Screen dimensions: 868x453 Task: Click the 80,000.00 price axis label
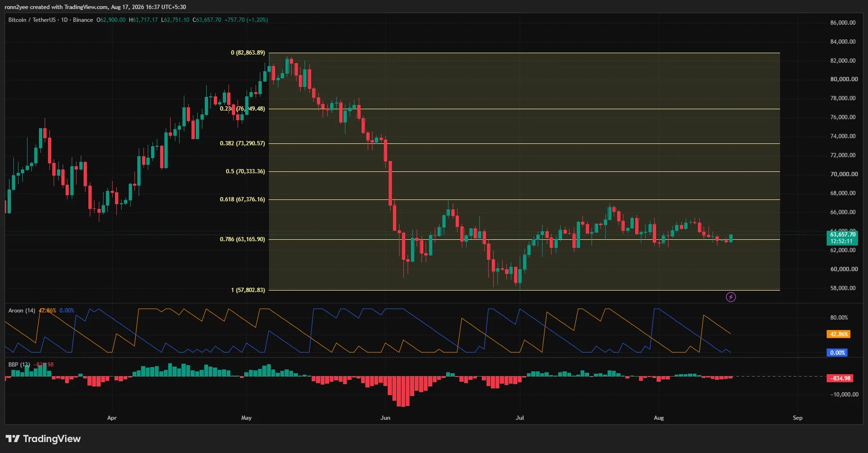(x=844, y=79)
